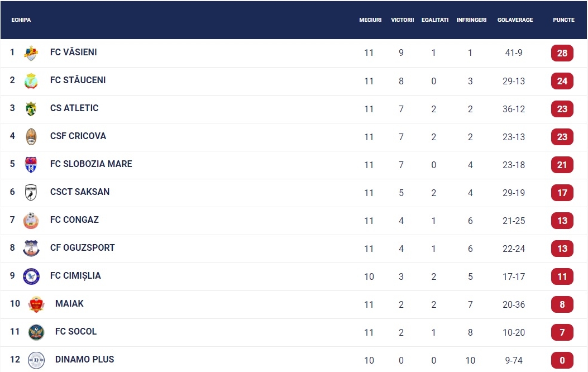
Task: Open the FC VĂSIENI team link
Action: pos(74,52)
